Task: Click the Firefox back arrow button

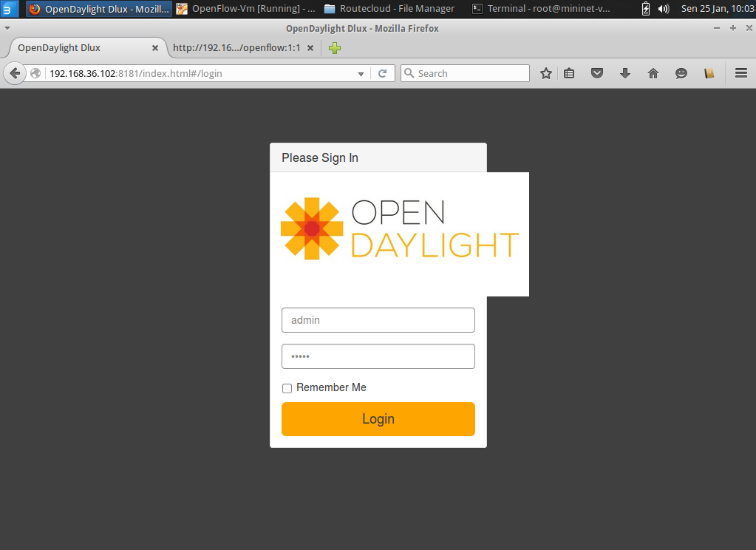Action: click(15, 73)
